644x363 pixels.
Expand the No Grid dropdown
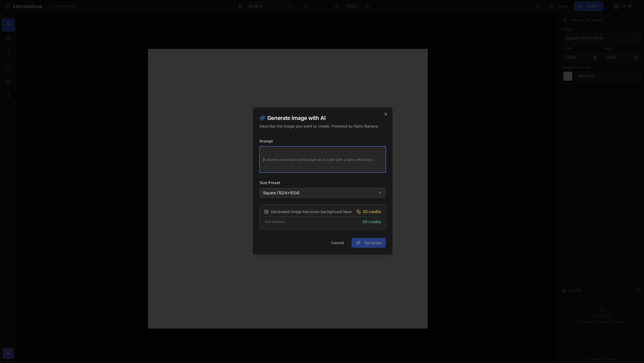pyautogui.click(x=269, y=6)
